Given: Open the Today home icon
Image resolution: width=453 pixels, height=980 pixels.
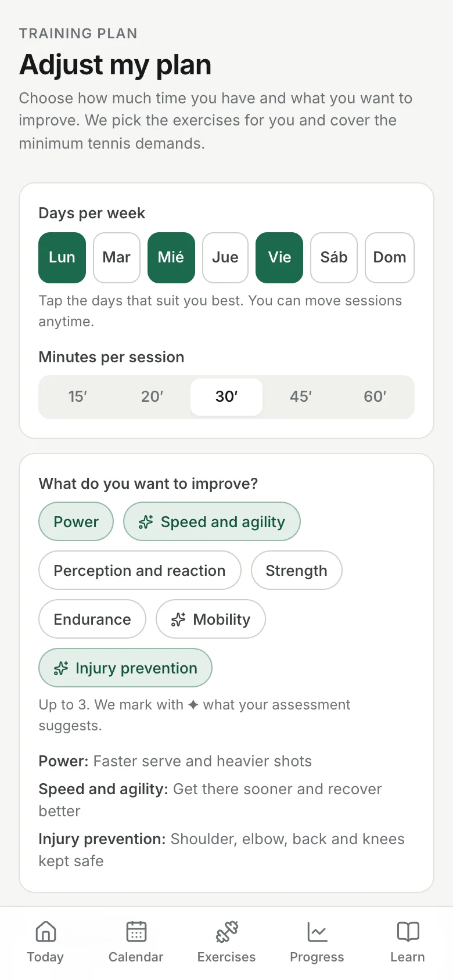Looking at the screenshot, I should point(45,931).
